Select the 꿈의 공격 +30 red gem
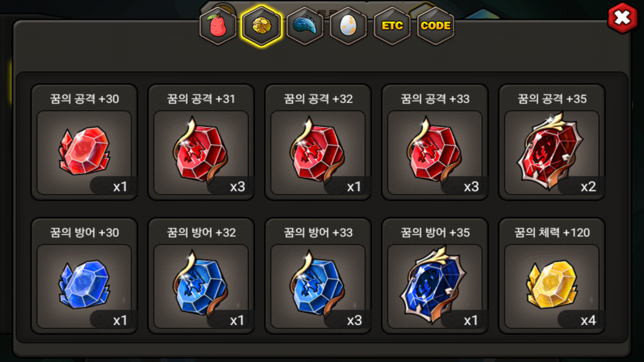This screenshot has height=362, width=644. coord(84,142)
